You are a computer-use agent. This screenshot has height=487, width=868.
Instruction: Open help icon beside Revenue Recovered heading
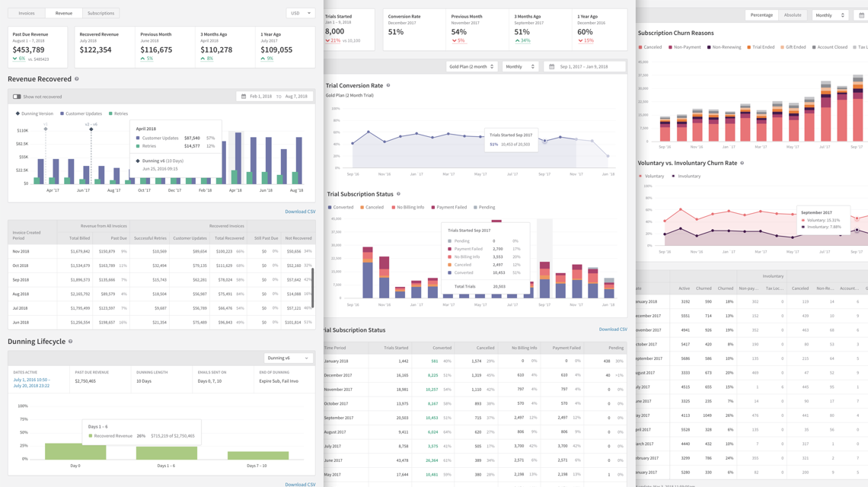point(76,79)
